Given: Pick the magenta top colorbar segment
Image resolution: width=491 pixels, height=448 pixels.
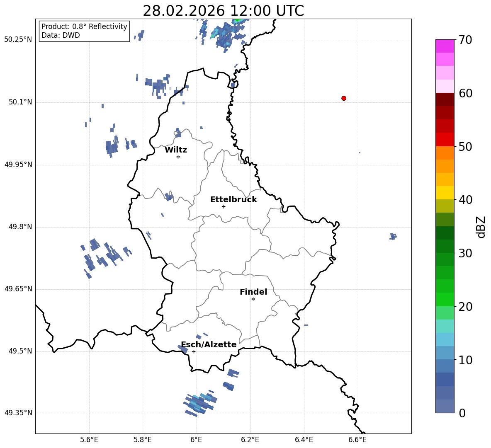Looking at the screenshot, I should [445, 46].
